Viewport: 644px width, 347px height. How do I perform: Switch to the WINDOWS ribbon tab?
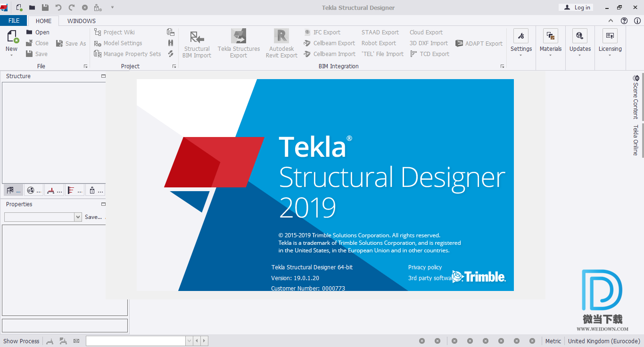[82, 21]
